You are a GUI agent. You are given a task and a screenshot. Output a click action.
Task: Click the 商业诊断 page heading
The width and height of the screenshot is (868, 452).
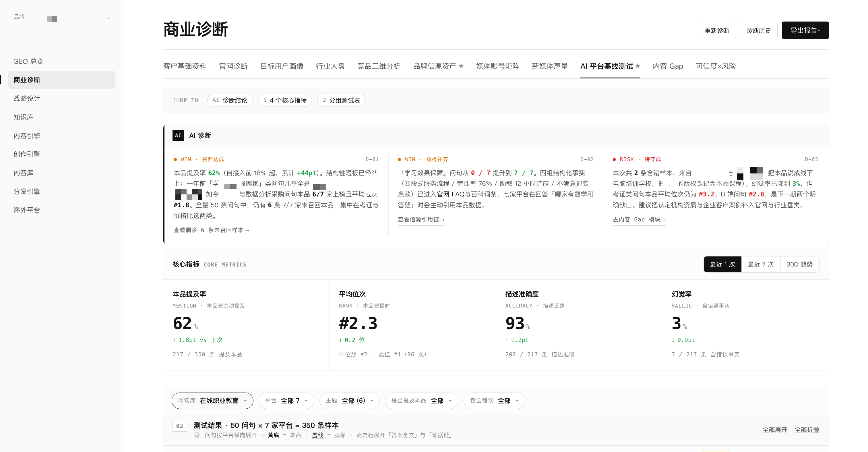coord(195,29)
